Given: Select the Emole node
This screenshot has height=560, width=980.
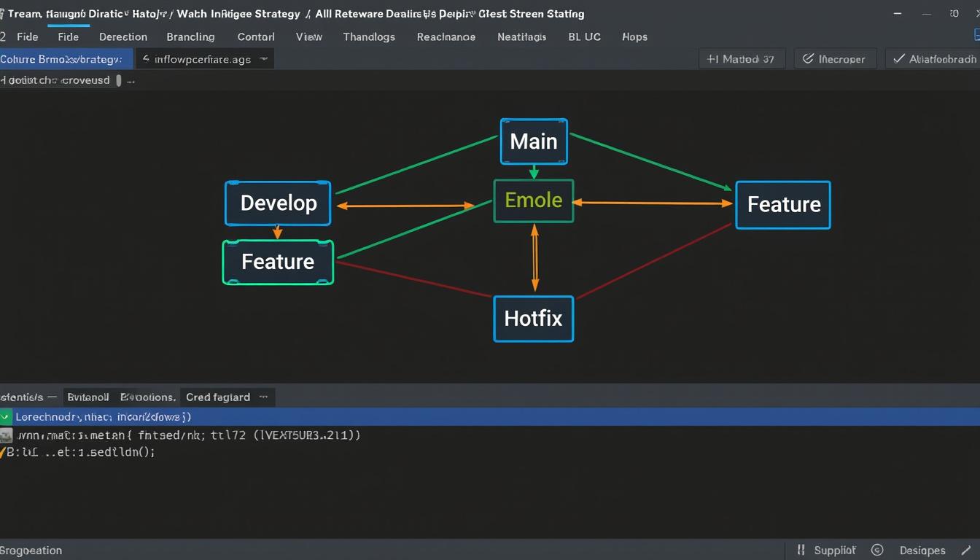Looking at the screenshot, I should (534, 201).
